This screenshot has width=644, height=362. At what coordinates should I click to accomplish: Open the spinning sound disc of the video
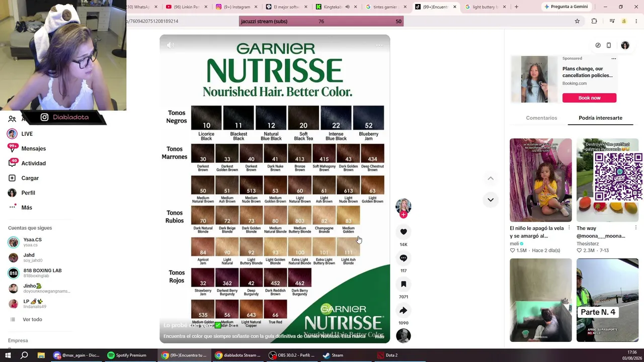coord(404,335)
